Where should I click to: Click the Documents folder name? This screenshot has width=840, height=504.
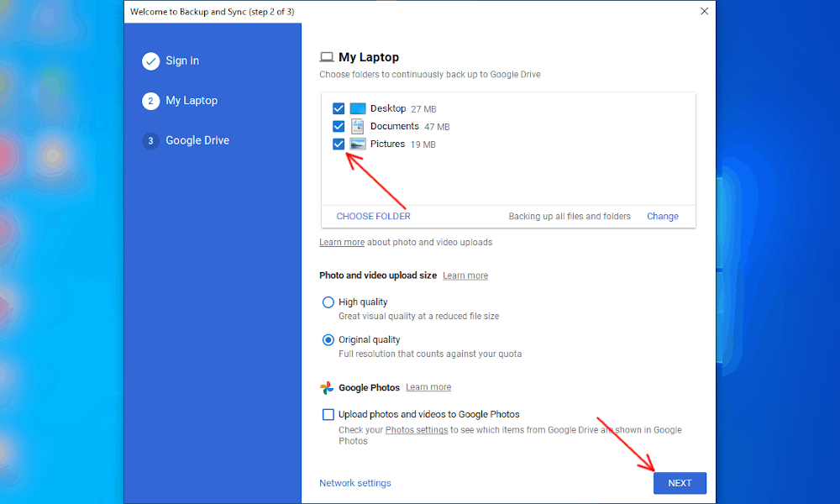394,126
